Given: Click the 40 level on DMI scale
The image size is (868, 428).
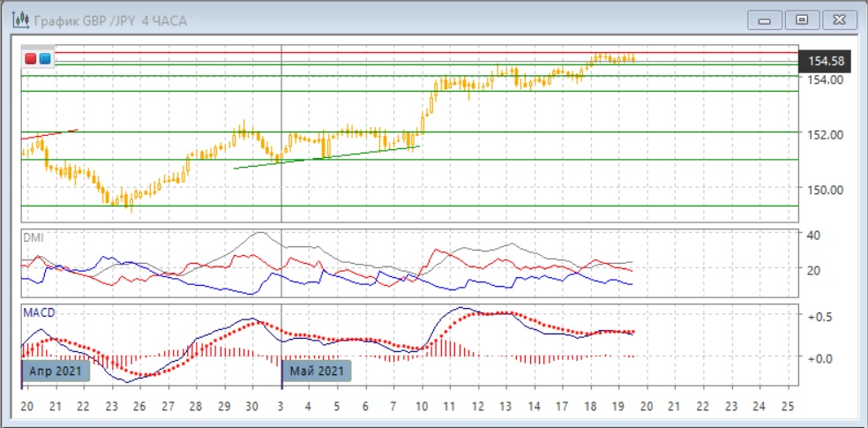Looking at the screenshot, I should [x=815, y=235].
